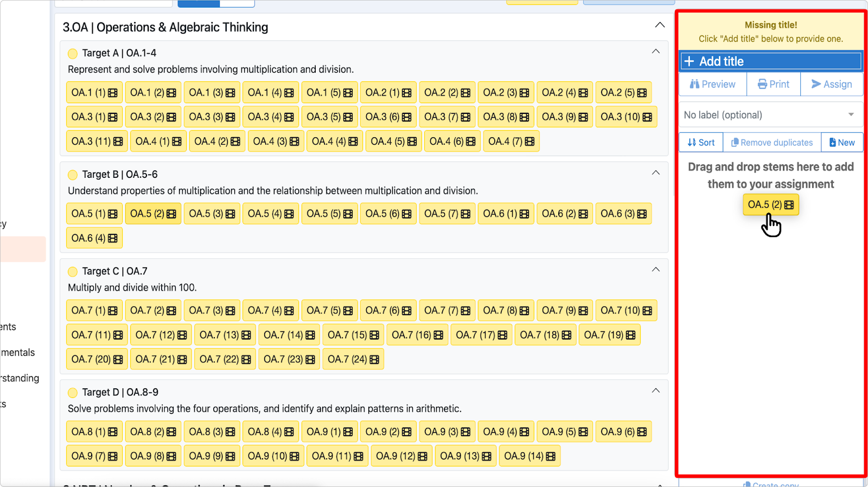
Task: Click 'Missing title!' warning text
Action: (771, 25)
